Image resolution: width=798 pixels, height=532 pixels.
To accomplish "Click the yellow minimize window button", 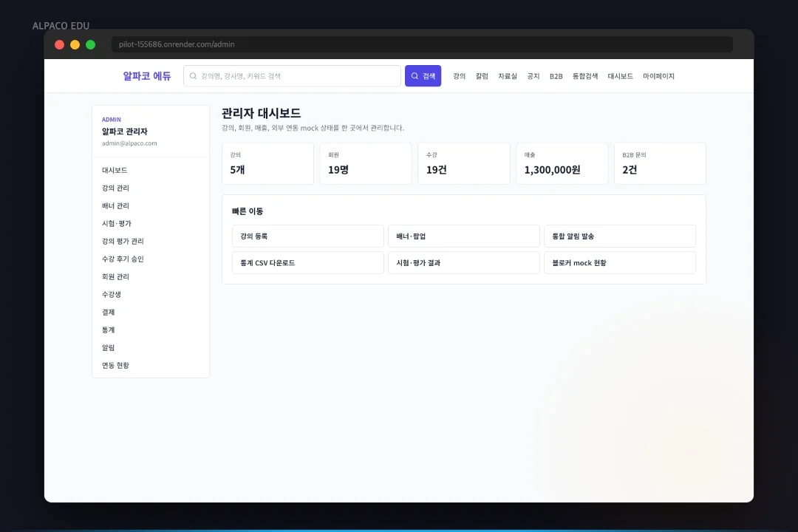I will coord(75,45).
